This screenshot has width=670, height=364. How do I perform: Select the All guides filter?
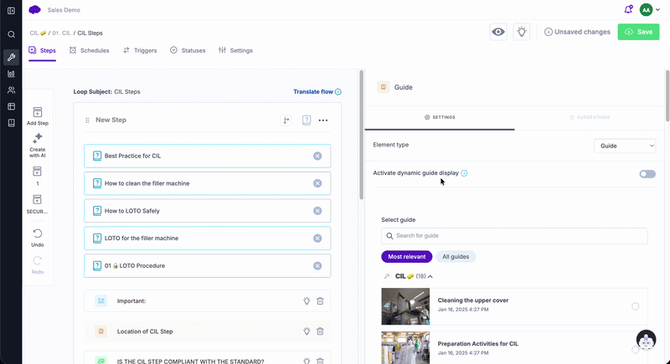click(455, 257)
